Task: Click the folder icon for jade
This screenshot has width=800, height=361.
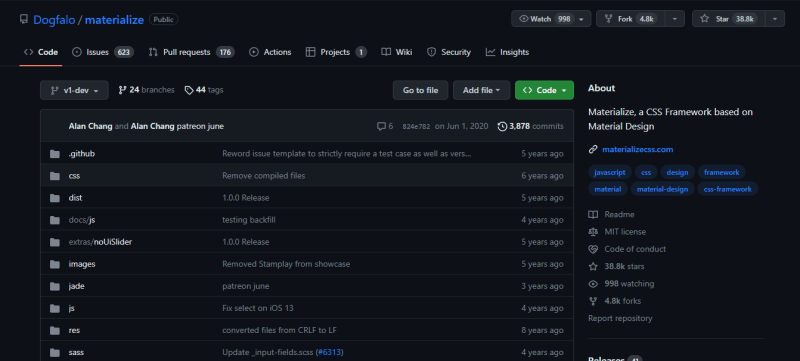Action: (55, 286)
